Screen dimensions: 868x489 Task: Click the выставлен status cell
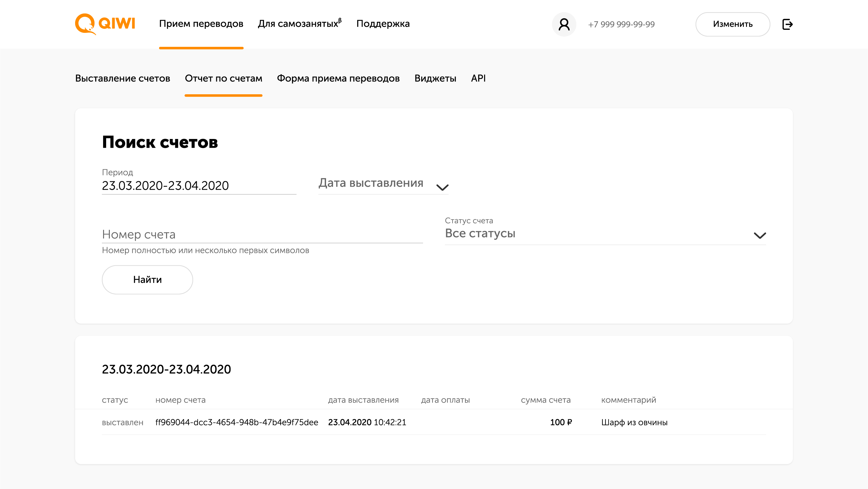123,422
